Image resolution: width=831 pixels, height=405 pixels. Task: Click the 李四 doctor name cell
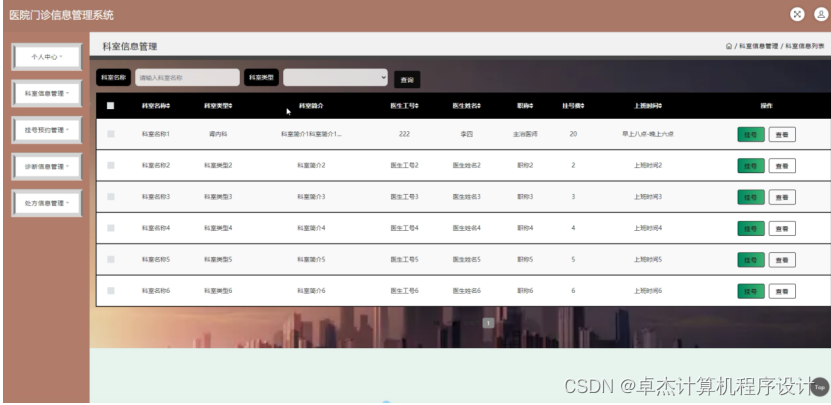pyautogui.click(x=466, y=134)
